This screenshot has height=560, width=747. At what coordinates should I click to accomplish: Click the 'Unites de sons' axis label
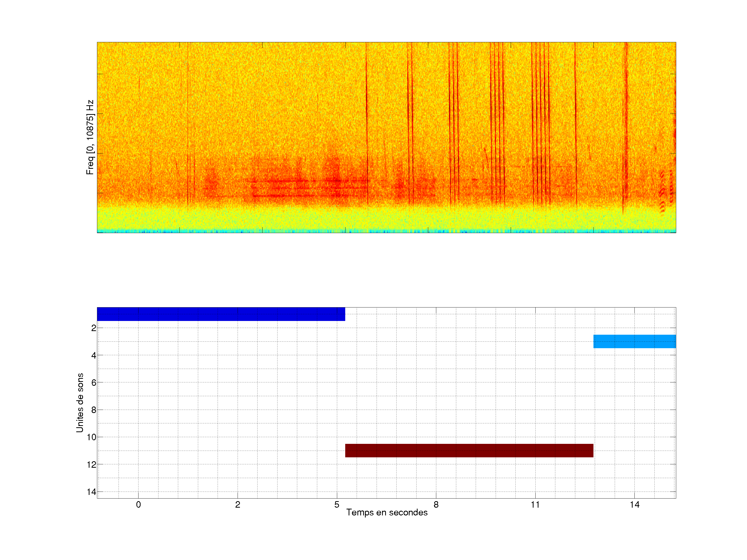[x=80, y=402]
